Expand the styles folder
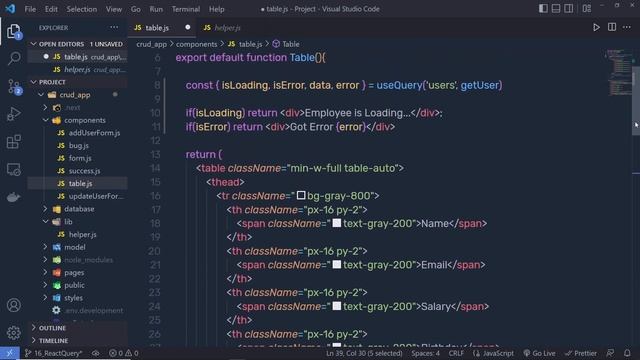 point(45,298)
